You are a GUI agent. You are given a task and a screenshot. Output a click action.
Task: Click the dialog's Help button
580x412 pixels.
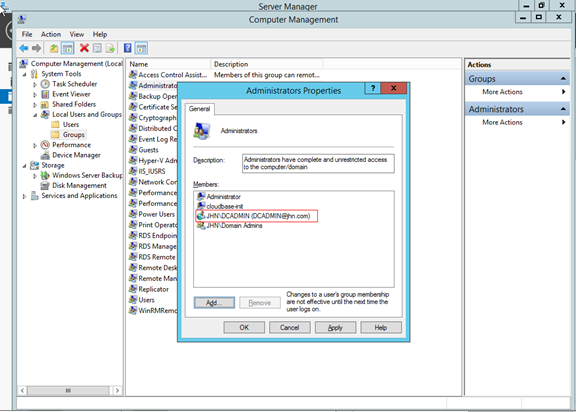tap(381, 327)
